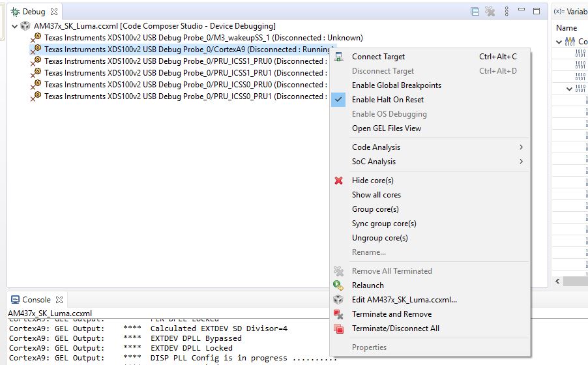The image size is (588, 365).
Task: Expand the SoC Analysis submenu arrow
Action: pos(521,162)
